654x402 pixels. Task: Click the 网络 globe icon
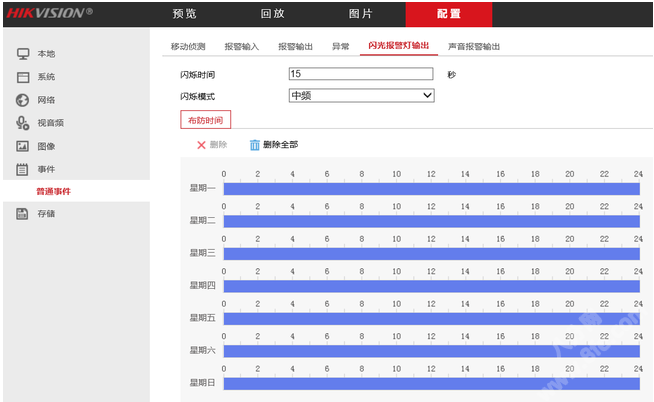pos(22,100)
